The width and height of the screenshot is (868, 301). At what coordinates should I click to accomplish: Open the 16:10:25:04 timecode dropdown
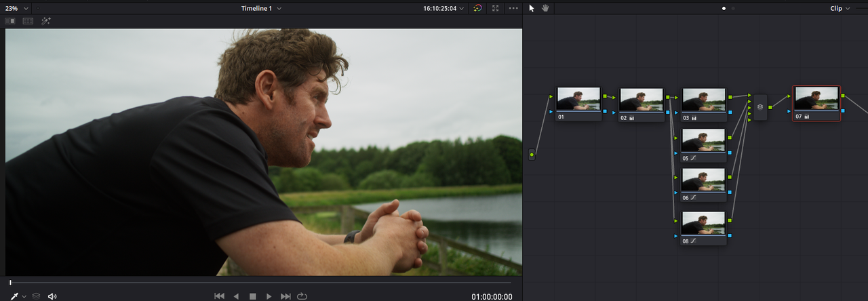pos(444,8)
